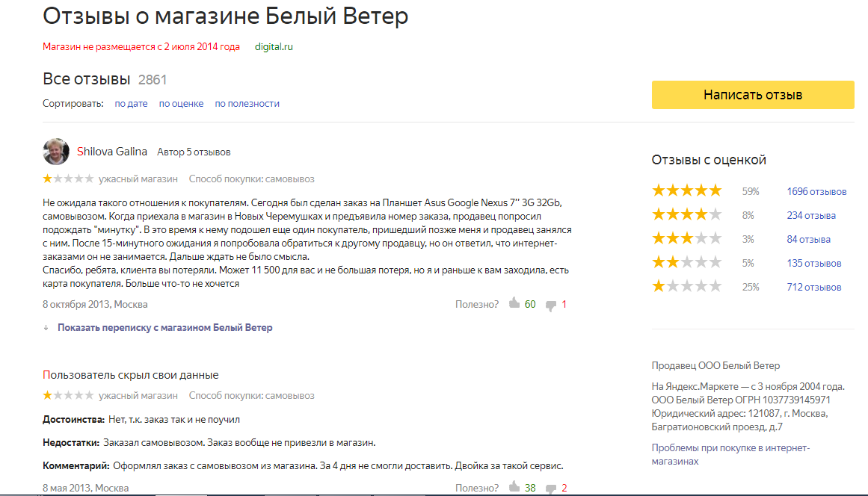Thumbs up Shilova Galina's review
The width and height of the screenshot is (868, 496).
[514, 304]
